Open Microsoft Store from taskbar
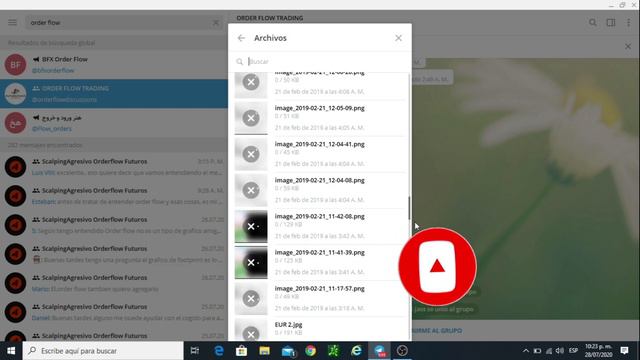The width and height of the screenshot is (640, 360). click(x=241, y=351)
